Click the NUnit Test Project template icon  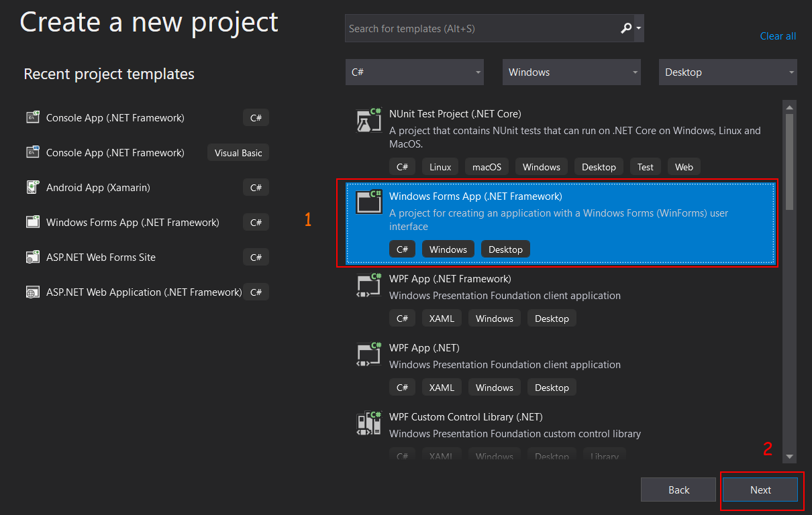[x=368, y=121]
